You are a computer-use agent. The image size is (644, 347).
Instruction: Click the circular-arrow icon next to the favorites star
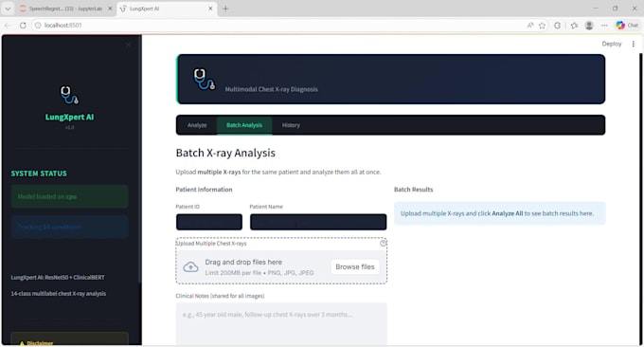[557, 25]
